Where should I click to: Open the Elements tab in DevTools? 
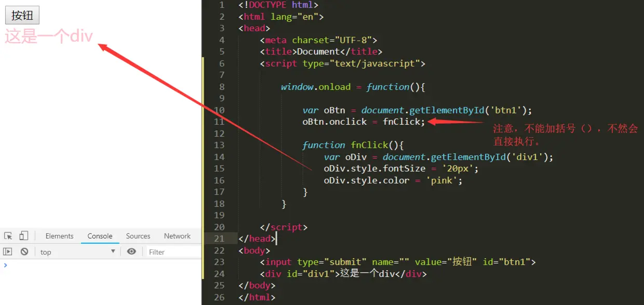click(x=59, y=236)
